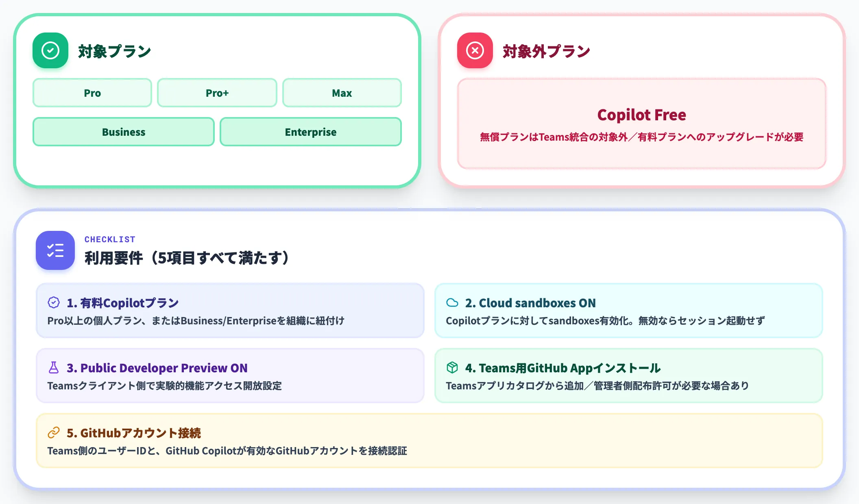Click the 2. Cloud sandboxes ON title

pos(530,303)
